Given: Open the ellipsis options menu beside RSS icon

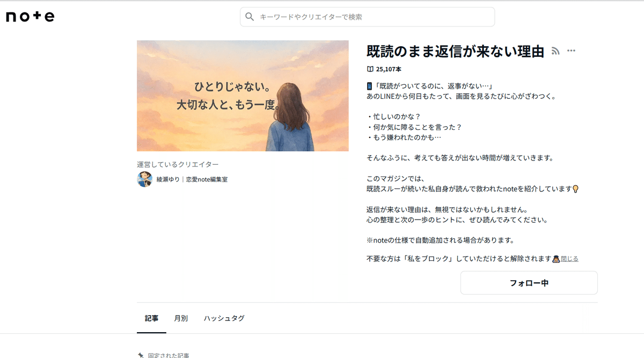Looking at the screenshot, I should (x=571, y=50).
